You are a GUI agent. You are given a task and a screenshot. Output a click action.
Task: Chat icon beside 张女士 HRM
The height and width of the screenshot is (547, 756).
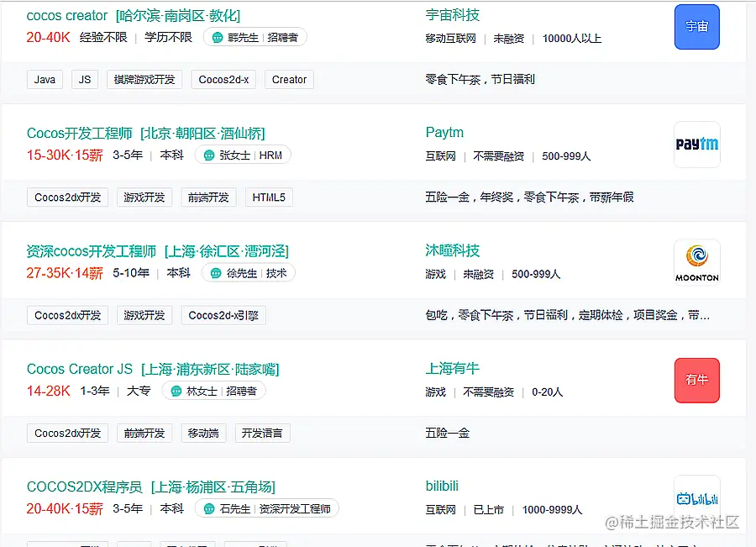click(209, 155)
